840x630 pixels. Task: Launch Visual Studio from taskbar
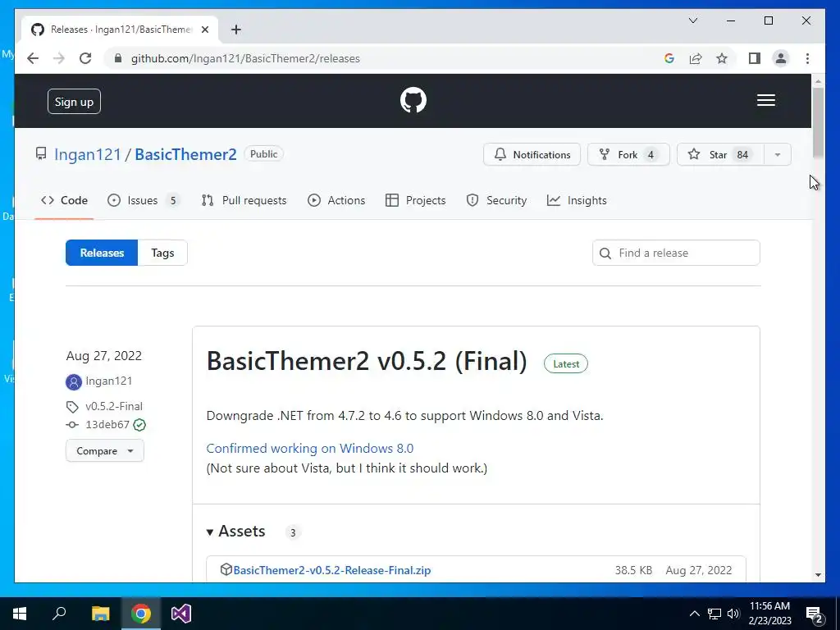181,614
